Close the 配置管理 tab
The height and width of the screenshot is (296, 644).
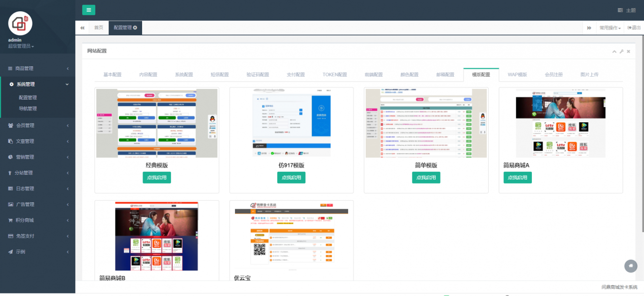coord(136,27)
